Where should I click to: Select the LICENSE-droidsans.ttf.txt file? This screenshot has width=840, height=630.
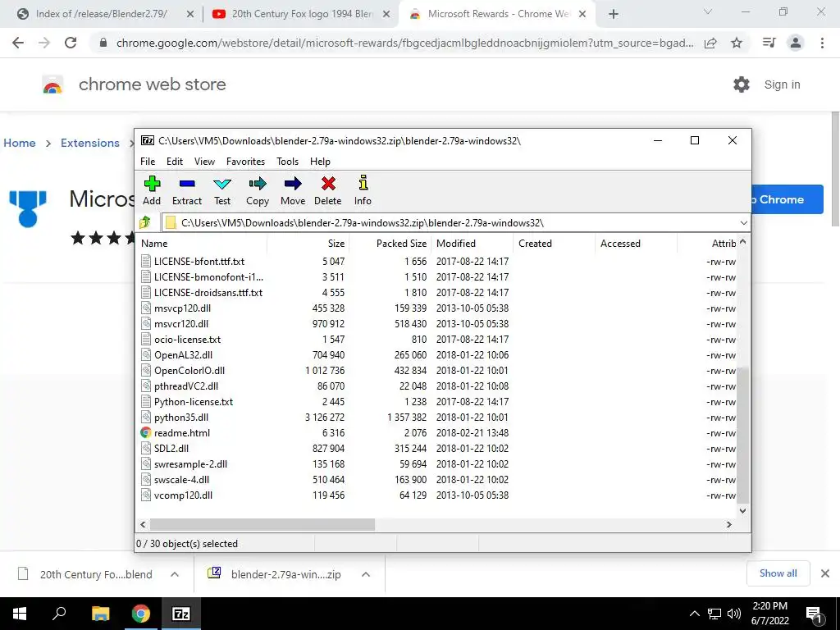[x=438, y=293]
